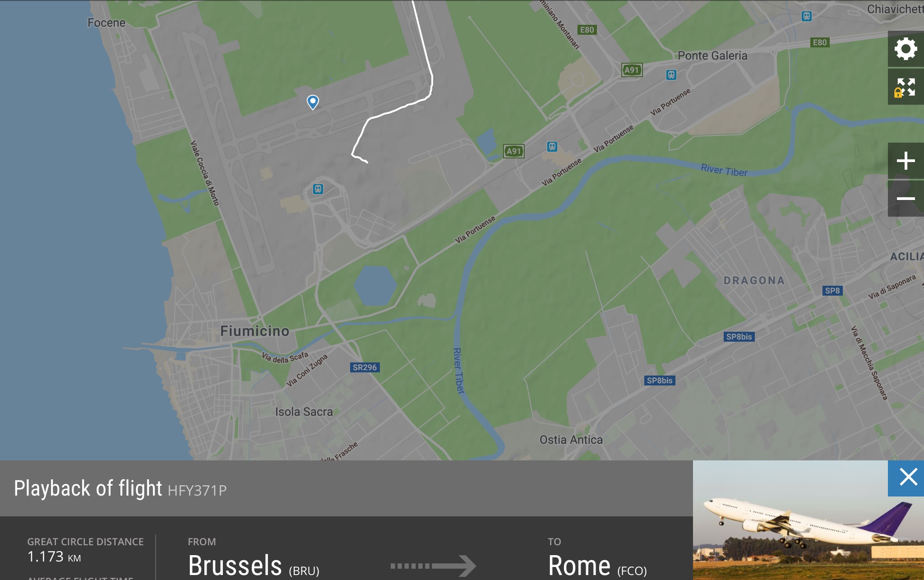The width and height of the screenshot is (924, 580).
Task: Click the route direction arrow
Action: [x=433, y=566]
